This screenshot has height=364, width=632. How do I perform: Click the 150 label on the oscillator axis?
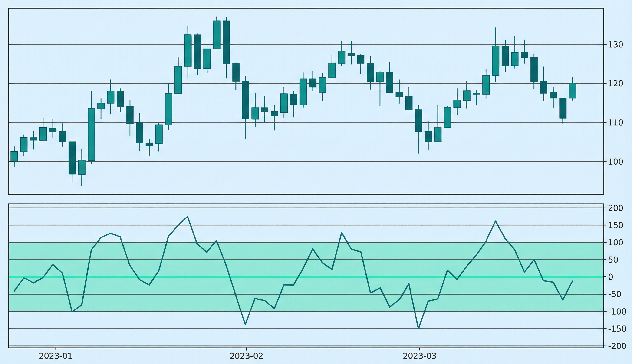coord(616,225)
